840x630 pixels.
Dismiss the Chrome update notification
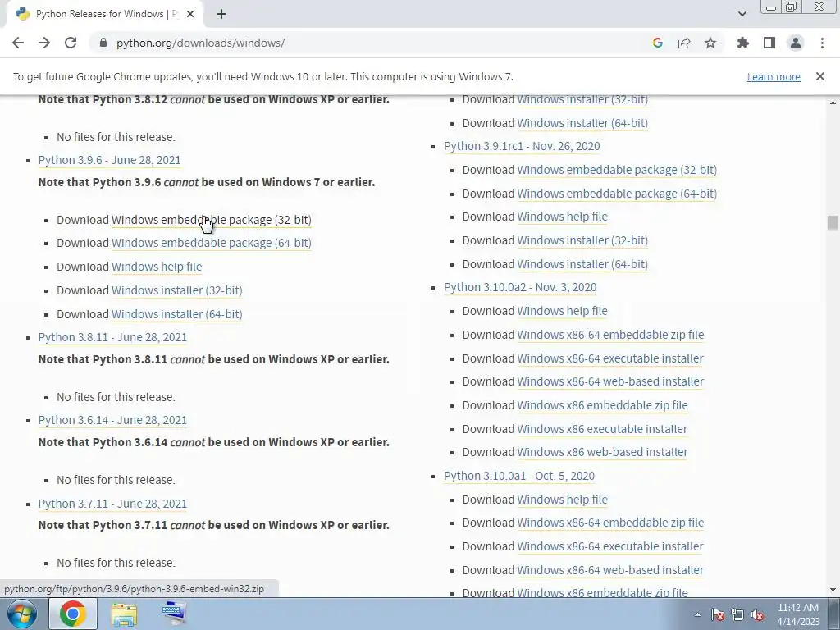pyautogui.click(x=819, y=76)
